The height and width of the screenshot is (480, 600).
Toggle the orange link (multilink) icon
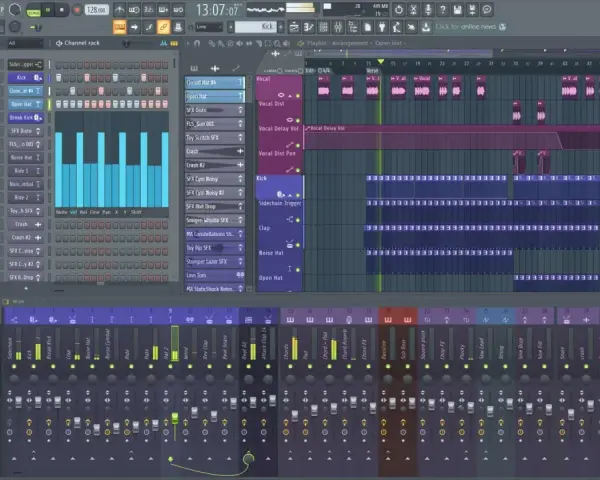coord(163,27)
